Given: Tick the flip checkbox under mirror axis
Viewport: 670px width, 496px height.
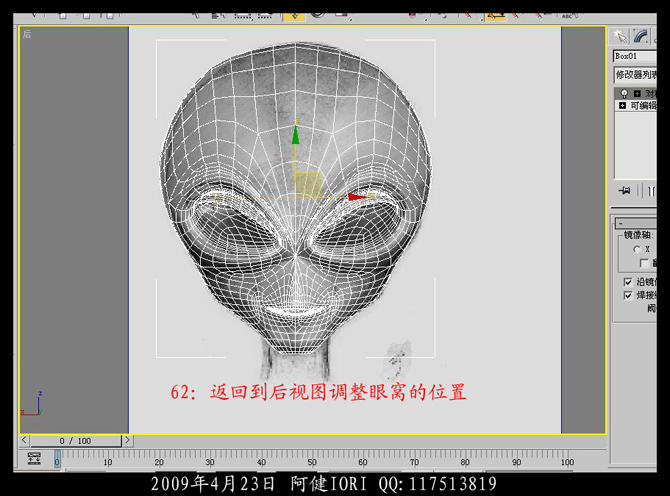Looking at the screenshot, I should click(x=644, y=263).
